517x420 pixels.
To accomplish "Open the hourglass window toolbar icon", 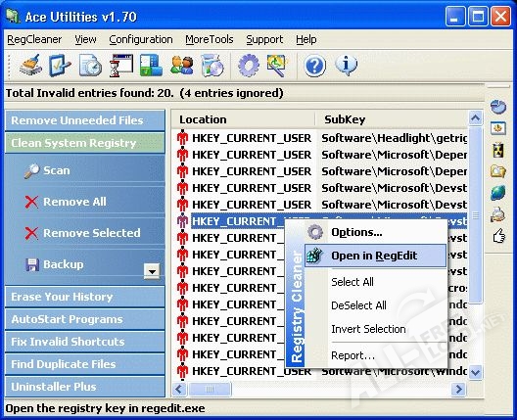I will (120, 66).
